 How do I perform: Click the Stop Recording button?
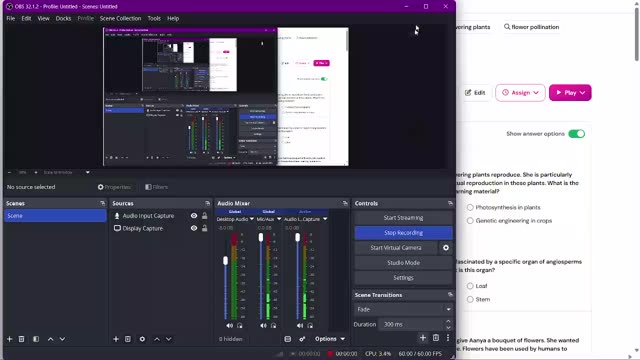point(403,233)
